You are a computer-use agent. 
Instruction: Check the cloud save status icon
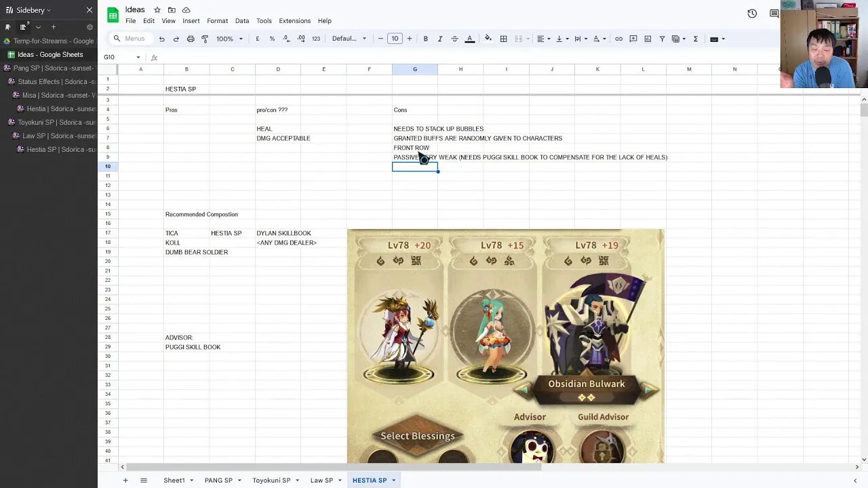[x=186, y=10]
